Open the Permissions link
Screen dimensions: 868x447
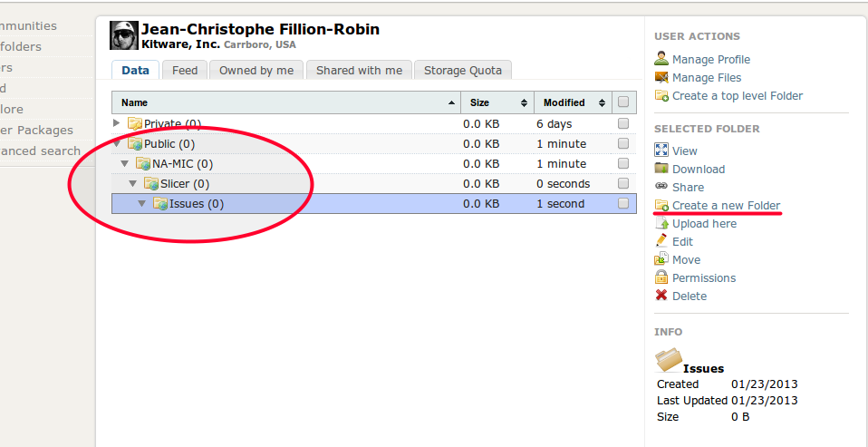pyautogui.click(x=703, y=278)
